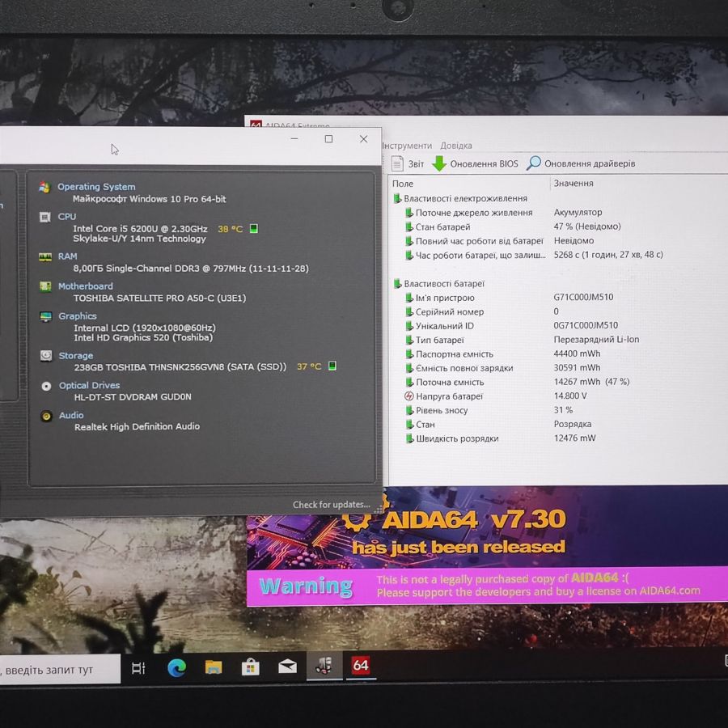Open Microsoft Store from the taskbar
The image size is (728, 728).
[250, 667]
